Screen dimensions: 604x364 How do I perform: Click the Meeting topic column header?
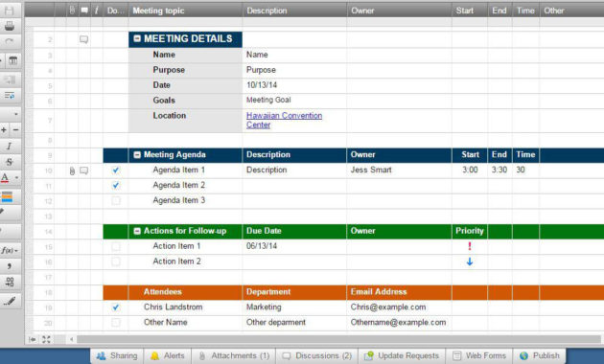[x=185, y=11]
